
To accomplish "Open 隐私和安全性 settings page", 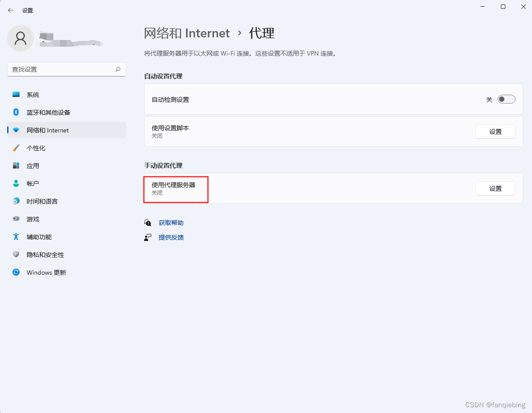I will 67,255.
